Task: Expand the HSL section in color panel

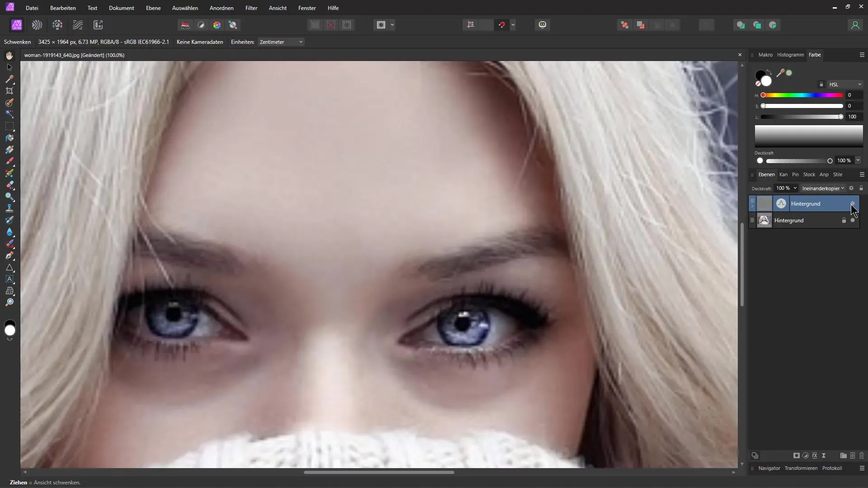Action: tap(860, 84)
